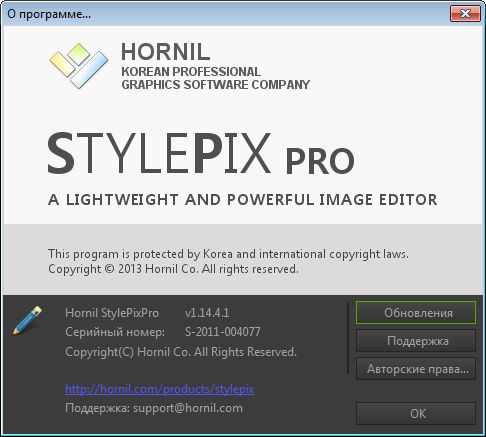Click the Hornil StylePixPro label
Screen dimensions: 486x437
(x=112, y=313)
